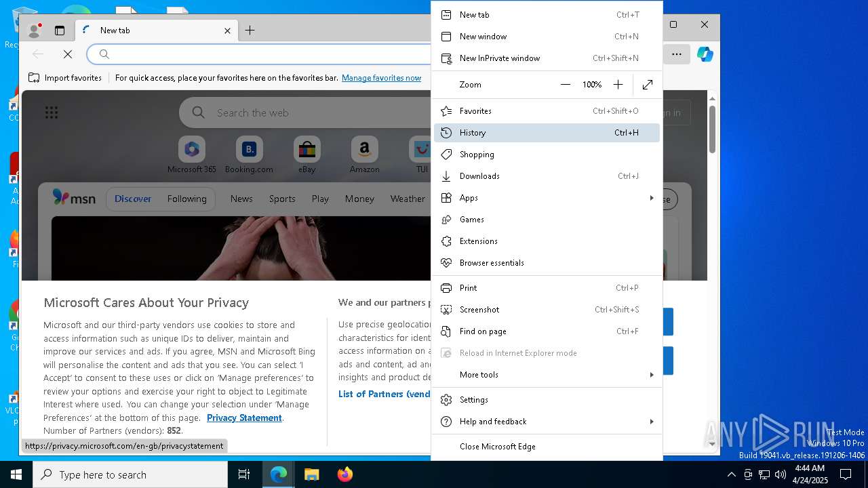The height and width of the screenshot is (488, 868).
Task: Zoom in with the plus button
Action: tap(618, 85)
